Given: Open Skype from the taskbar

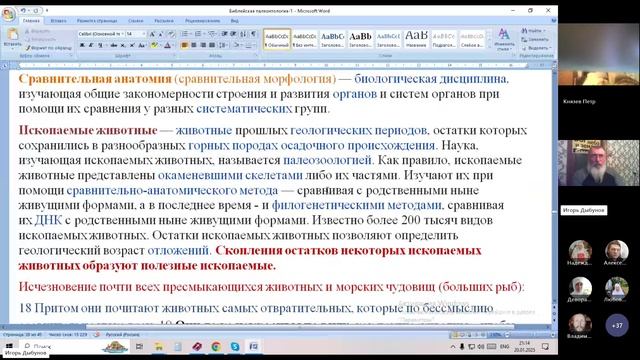Looking at the screenshot, I should pyautogui.click(x=235, y=347).
